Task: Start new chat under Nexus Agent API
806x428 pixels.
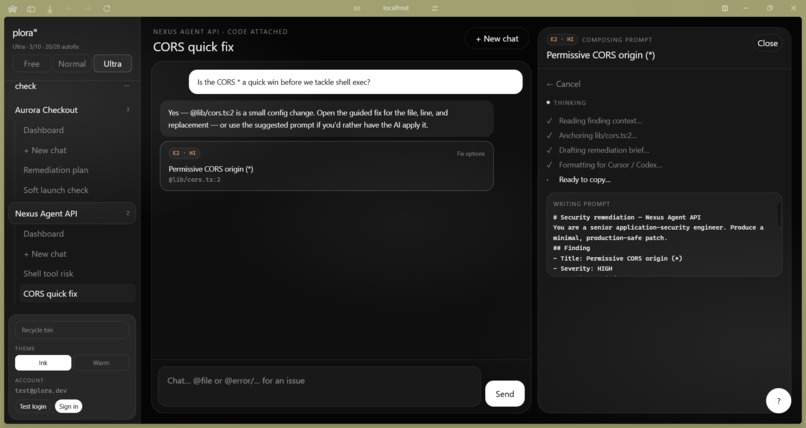Action: (45, 254)
